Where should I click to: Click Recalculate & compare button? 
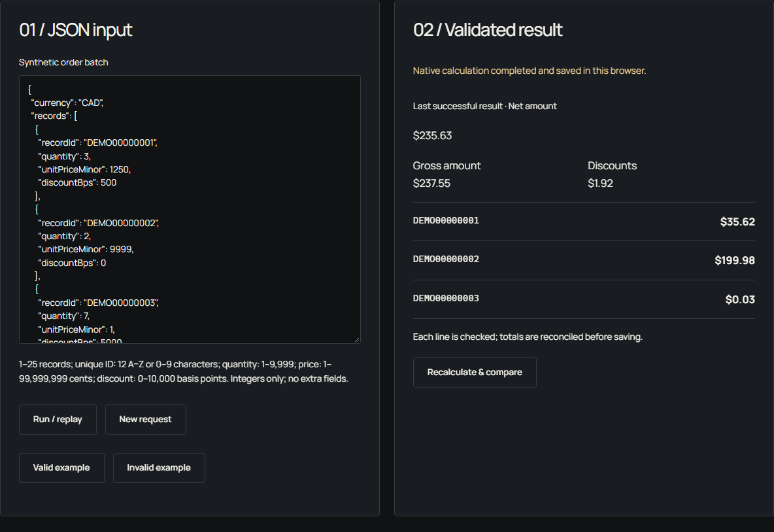475,373
